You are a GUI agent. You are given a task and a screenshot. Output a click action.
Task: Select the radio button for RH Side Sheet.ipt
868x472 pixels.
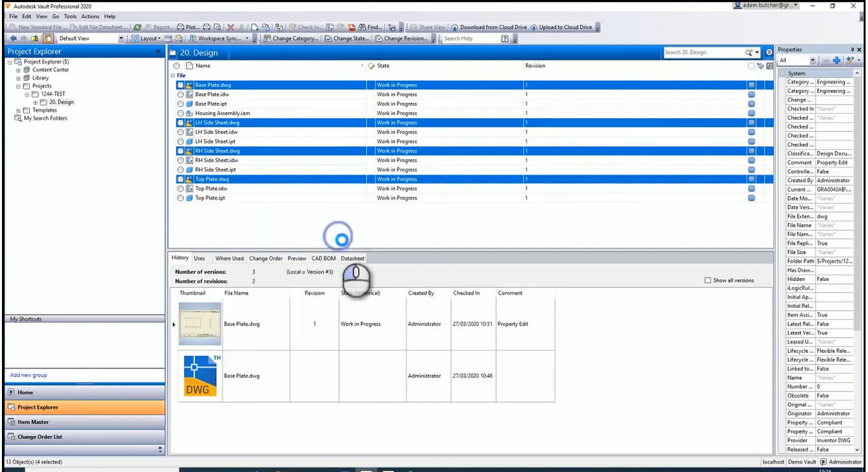tap(180, 170)
